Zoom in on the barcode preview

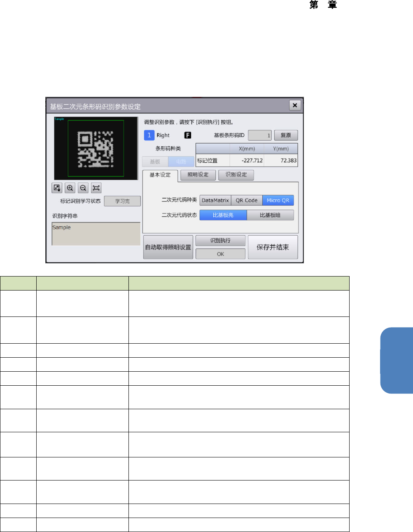point(70,188)
